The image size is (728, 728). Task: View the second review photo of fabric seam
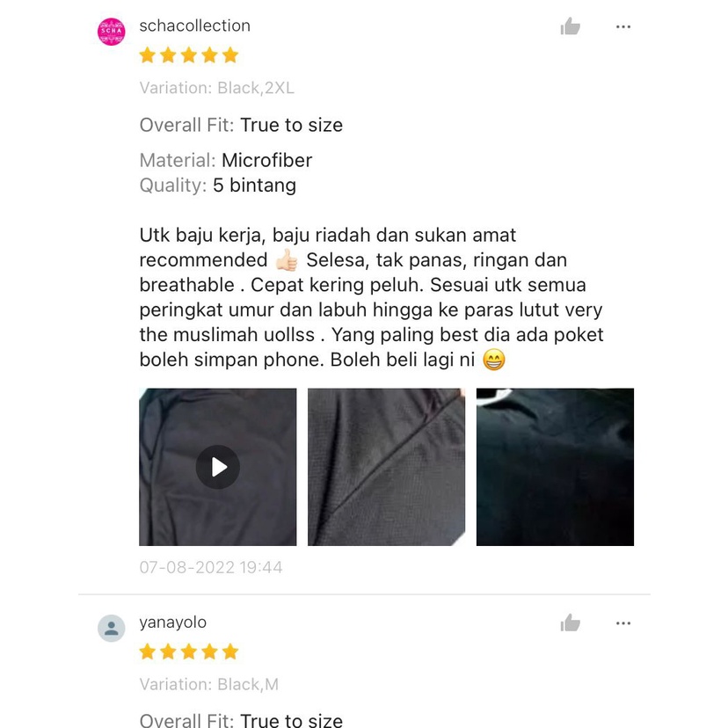pos(386,467)
